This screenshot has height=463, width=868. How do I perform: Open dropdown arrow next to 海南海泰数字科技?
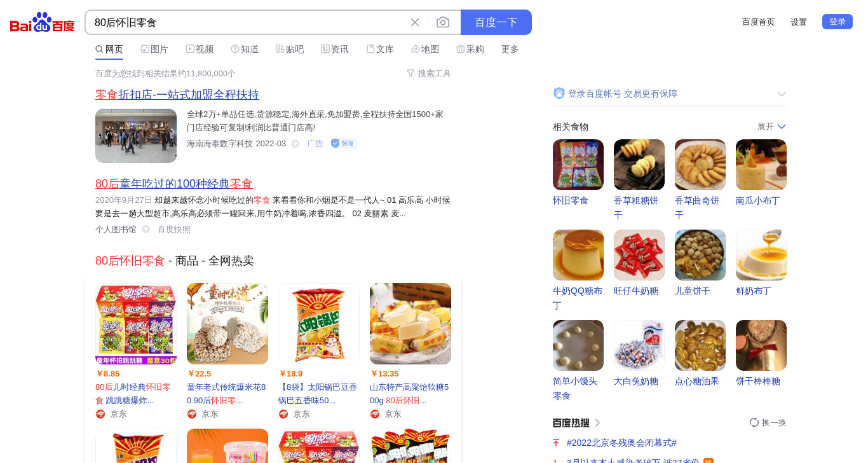(295, 144)
